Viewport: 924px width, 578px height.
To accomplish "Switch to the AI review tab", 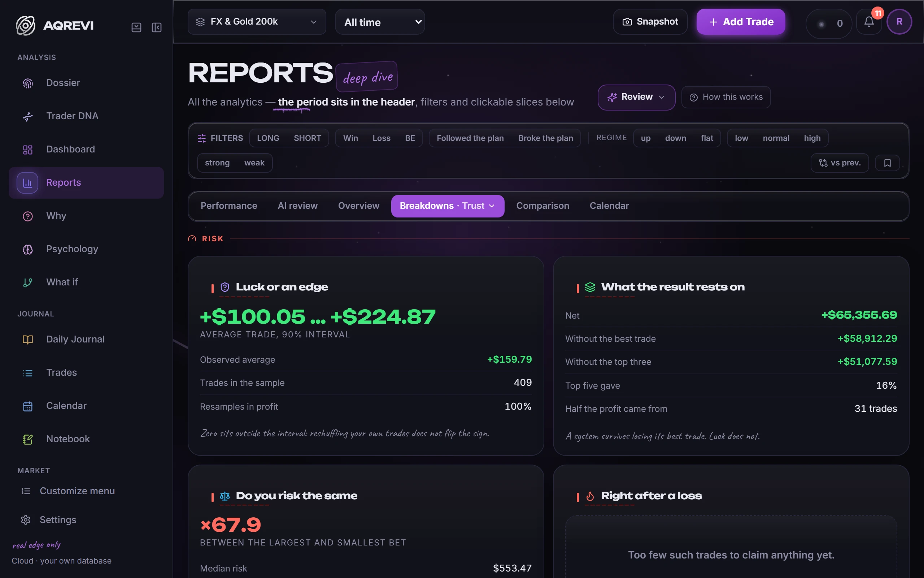I will pyautogui.click(x=297, y=206).
